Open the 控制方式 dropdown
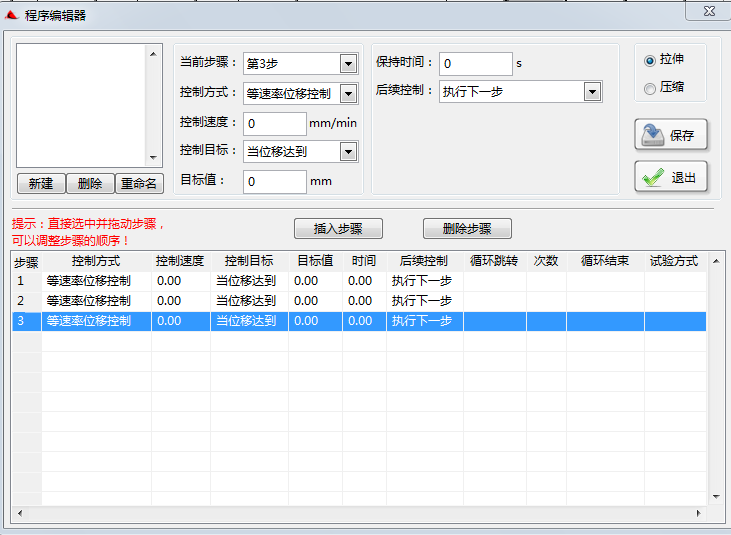Screen dimensions: 731x535 (348, 94)
